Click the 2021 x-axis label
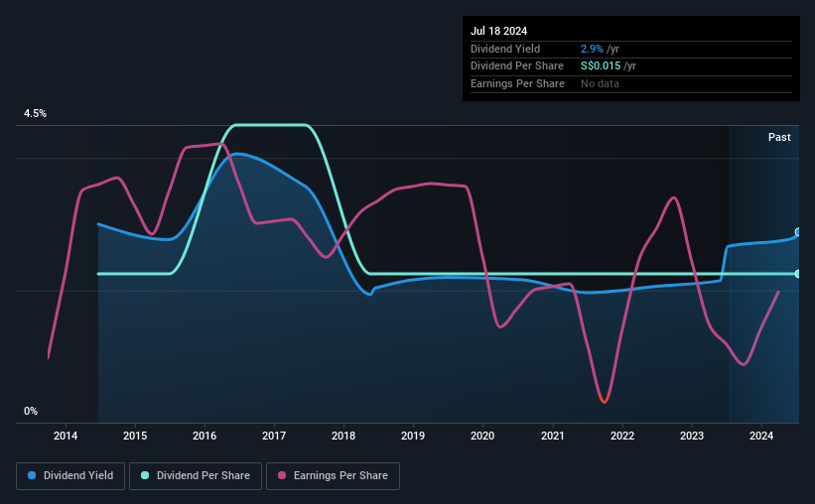This screenshot has width=815, height=504. [x=553, y=436]
